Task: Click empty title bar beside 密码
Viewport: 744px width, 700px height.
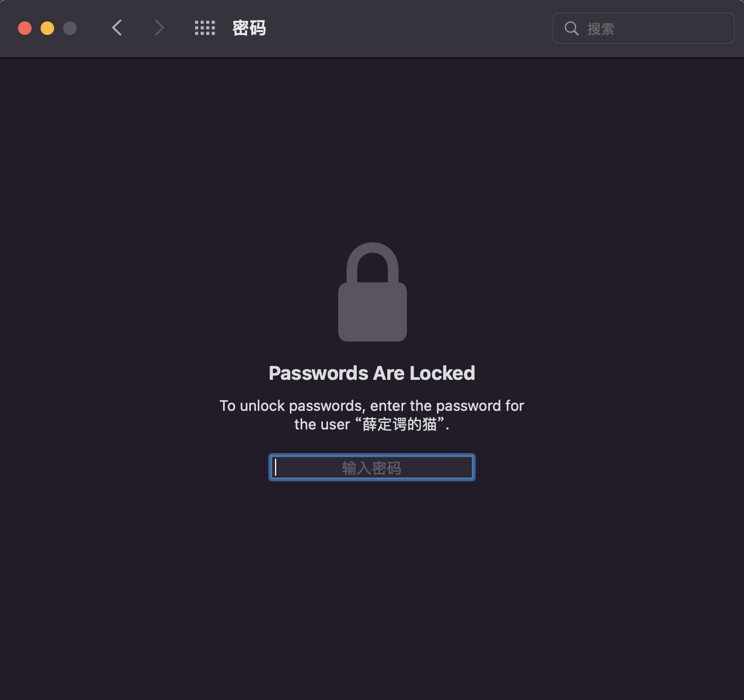Action: point(406,28)
